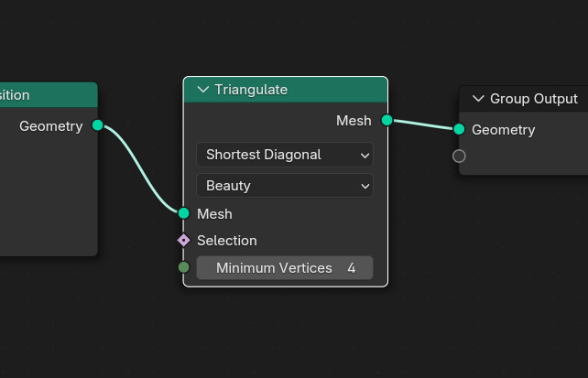Select the Triangulate node by its header title
The height and width of the screenshot is (378, 588).
tap(251, 90)
